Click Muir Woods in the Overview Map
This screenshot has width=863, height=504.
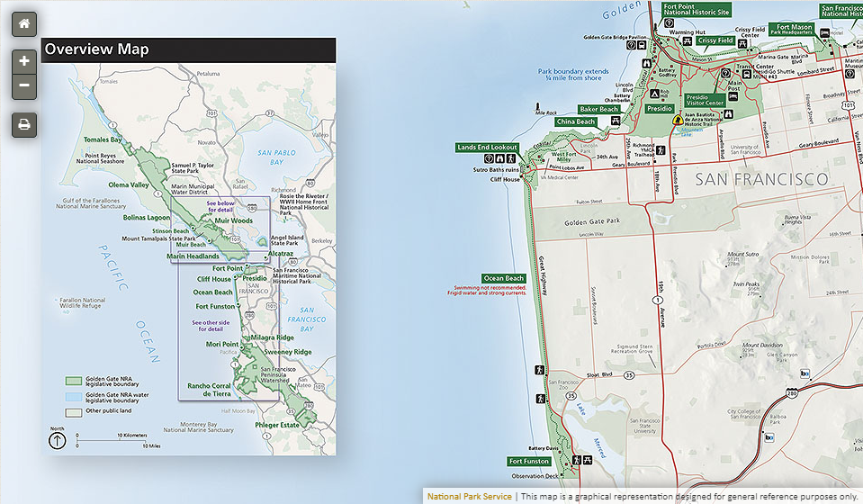(x=234, y=220)
